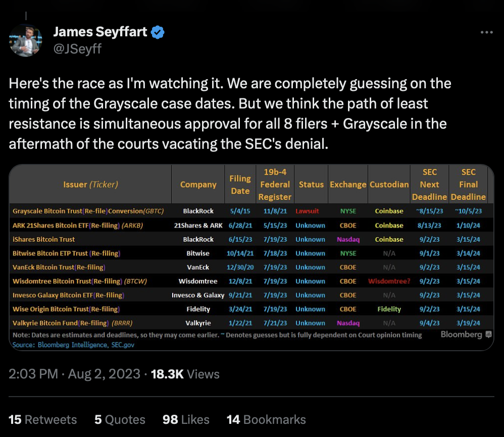This screenshot has width=504, height=437.
Task: Open the tweet's three-dot more menu
Action: coord(487,32)
